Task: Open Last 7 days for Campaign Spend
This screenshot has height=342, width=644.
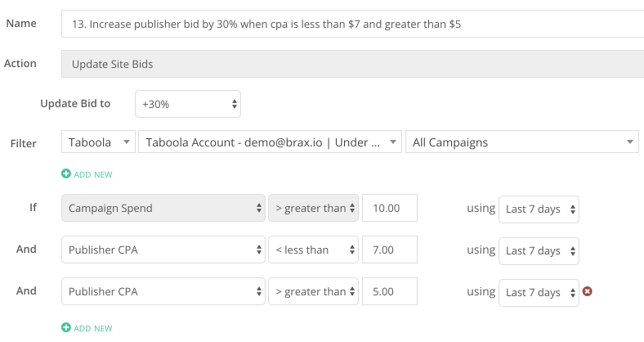Action: coord(539,209)
